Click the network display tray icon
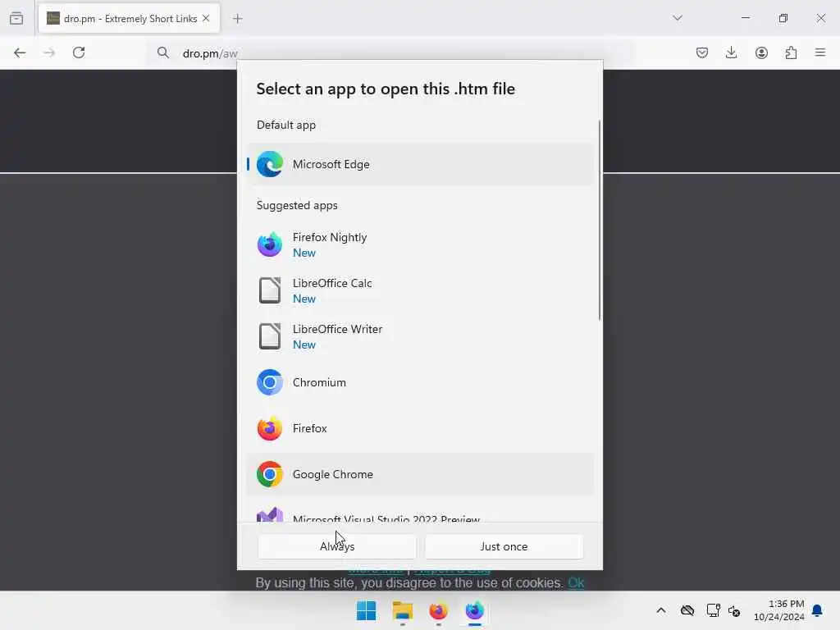 coord(713,610)
